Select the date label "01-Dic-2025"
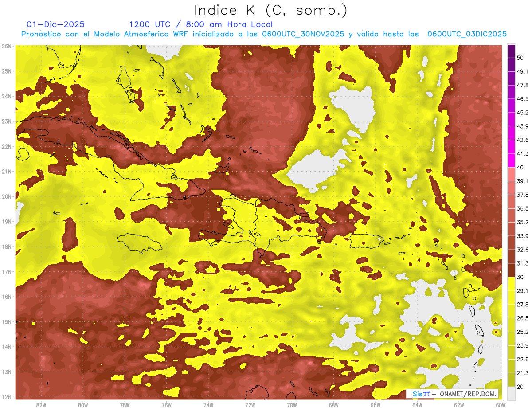This screenshot has height=411, width=532. click(x=55, y=24)
